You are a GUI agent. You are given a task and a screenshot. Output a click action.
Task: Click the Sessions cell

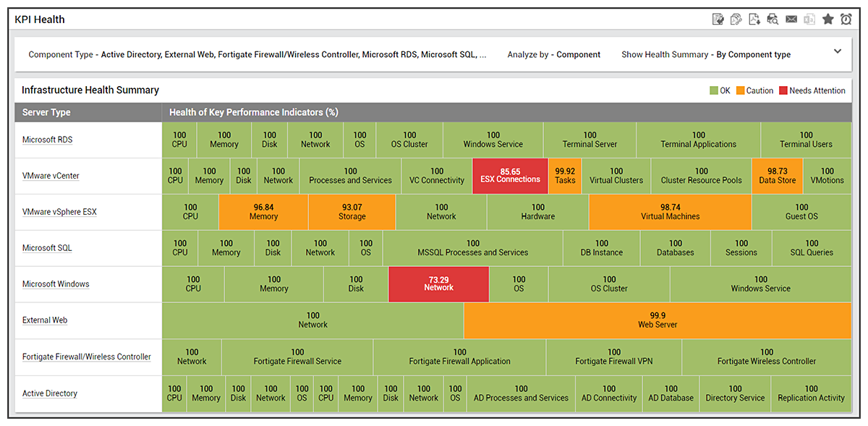coord(741,248)
